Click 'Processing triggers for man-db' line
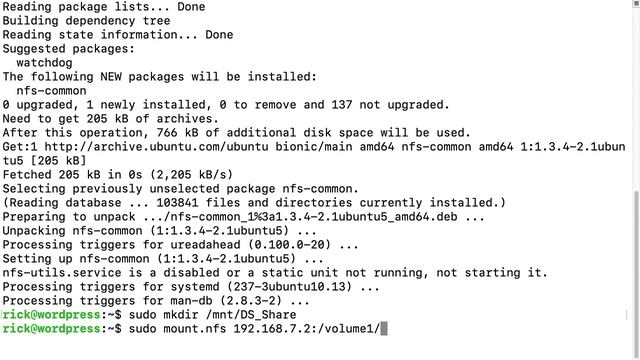 (x=156, y=301)
